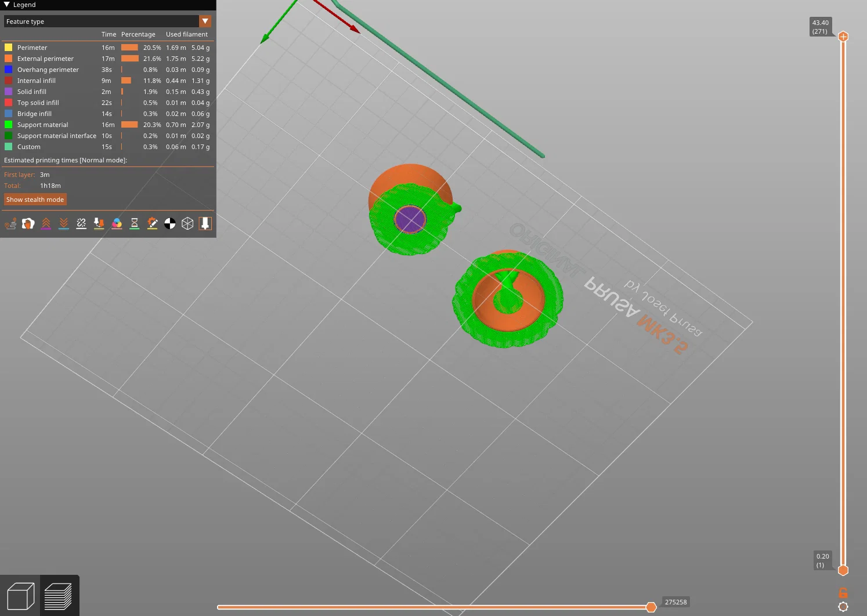
Task: Hide the Top solid infill feature
Action: coord(107,103)
